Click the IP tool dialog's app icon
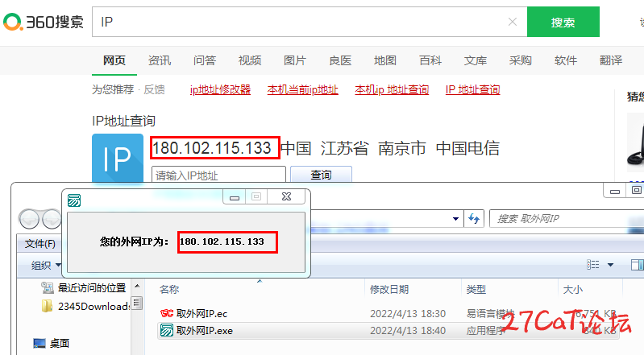Image resolution: width=644 pixels, height=355 pixels. (x=74, y=200)
